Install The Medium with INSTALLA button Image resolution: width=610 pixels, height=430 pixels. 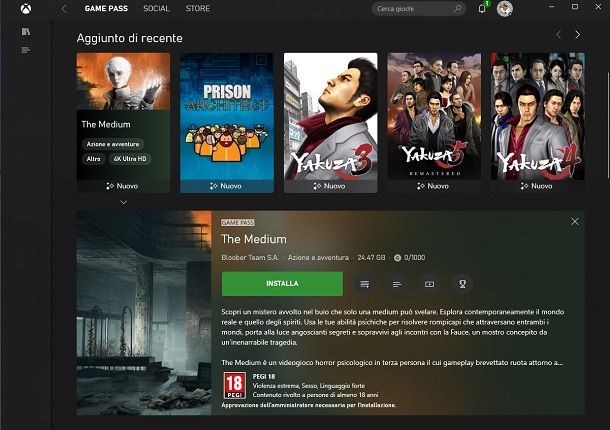[x=282, y=284]
